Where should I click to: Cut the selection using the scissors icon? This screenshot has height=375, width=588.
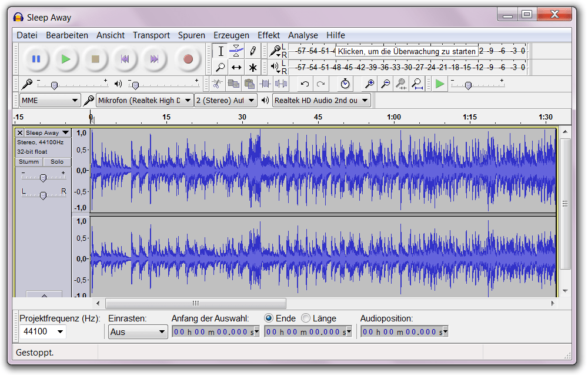click(218, 84)
